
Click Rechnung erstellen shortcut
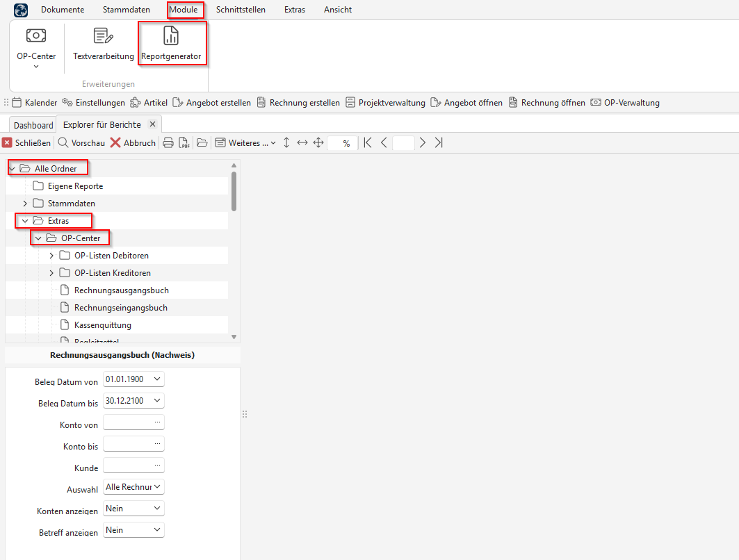click(298, 103)
